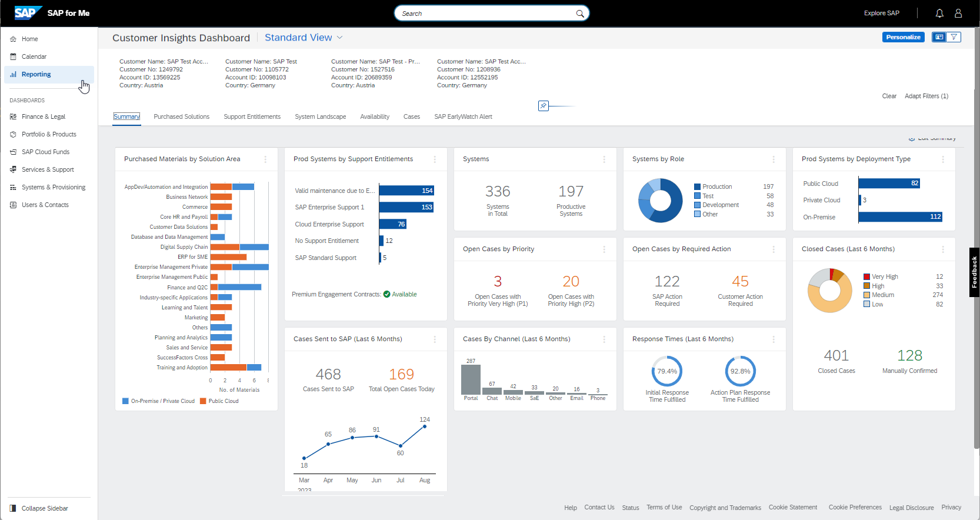The image size is (980, 520).
Task: Toggle the filter view button
Action: 954,37
